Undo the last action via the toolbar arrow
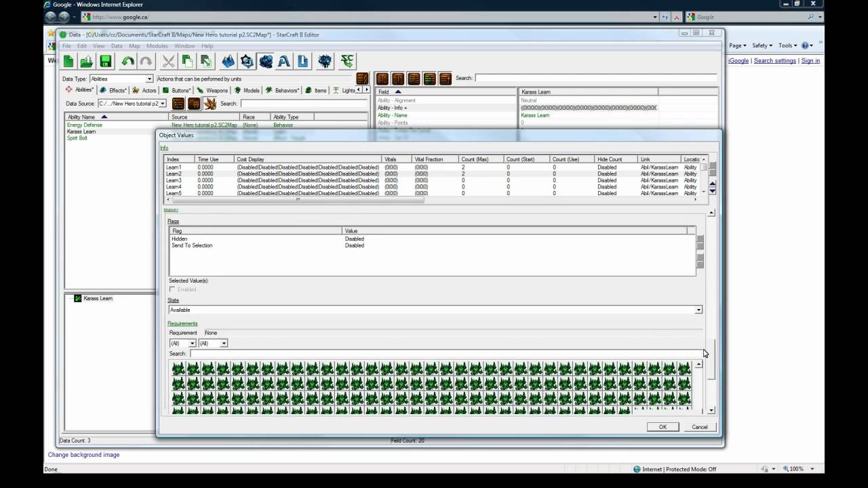Image resolution: width=868 pixels, height=488 pixels. coord(127,62)
